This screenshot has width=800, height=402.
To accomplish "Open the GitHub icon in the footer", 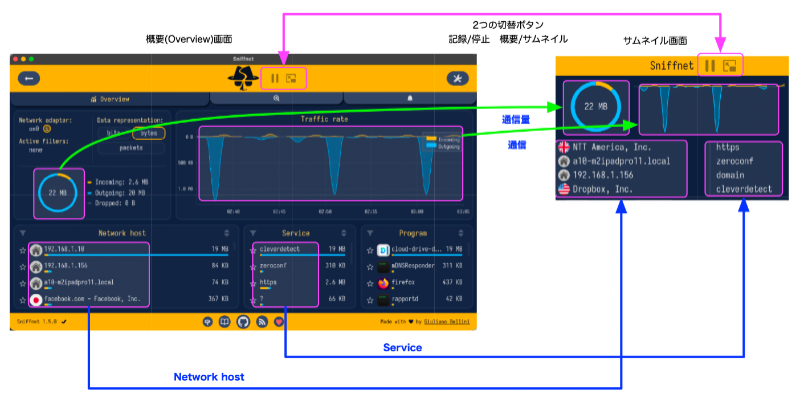I will tap(243, 322).
